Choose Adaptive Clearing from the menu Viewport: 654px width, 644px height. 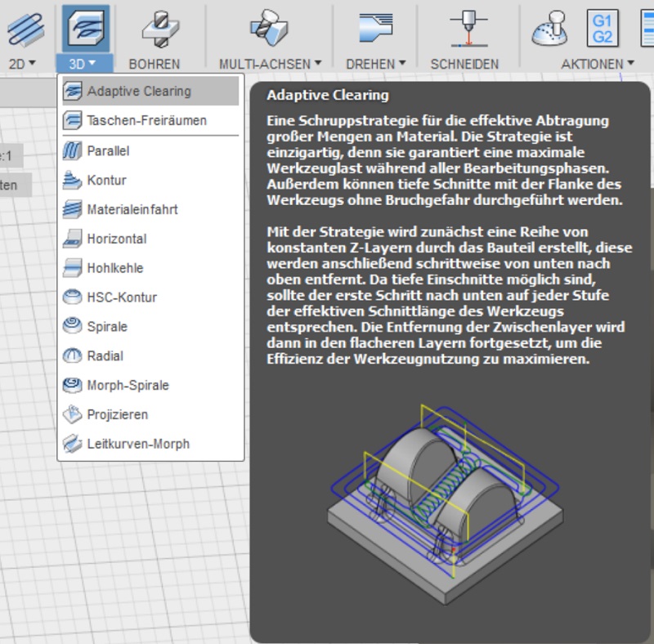(x=150, y=91)
